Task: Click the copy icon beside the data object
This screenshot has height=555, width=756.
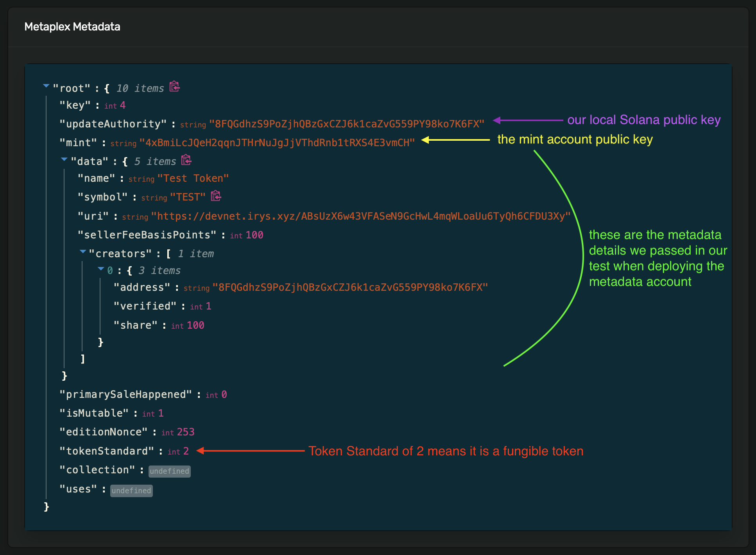Action: pos(186,160)
